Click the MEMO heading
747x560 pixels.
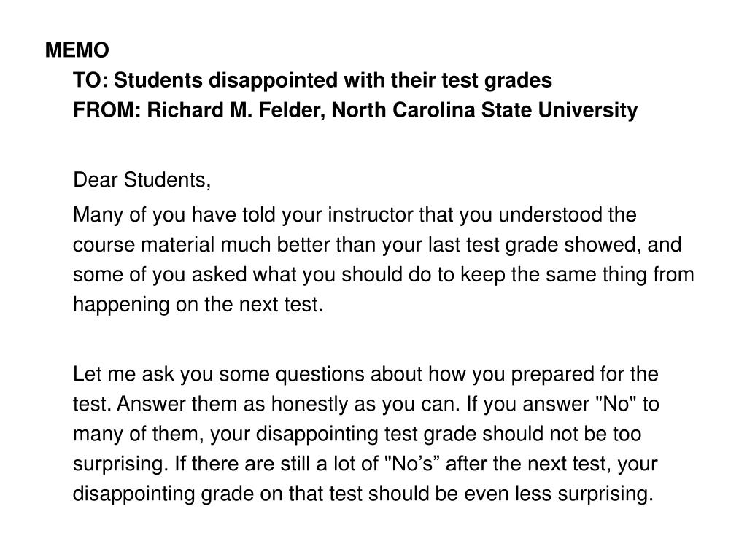click(77, 50)
